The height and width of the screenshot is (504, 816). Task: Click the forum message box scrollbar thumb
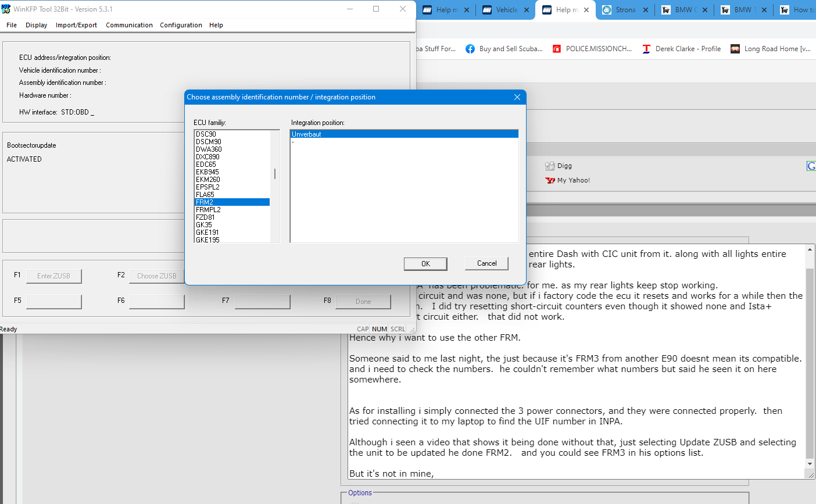tap(810, 363)
